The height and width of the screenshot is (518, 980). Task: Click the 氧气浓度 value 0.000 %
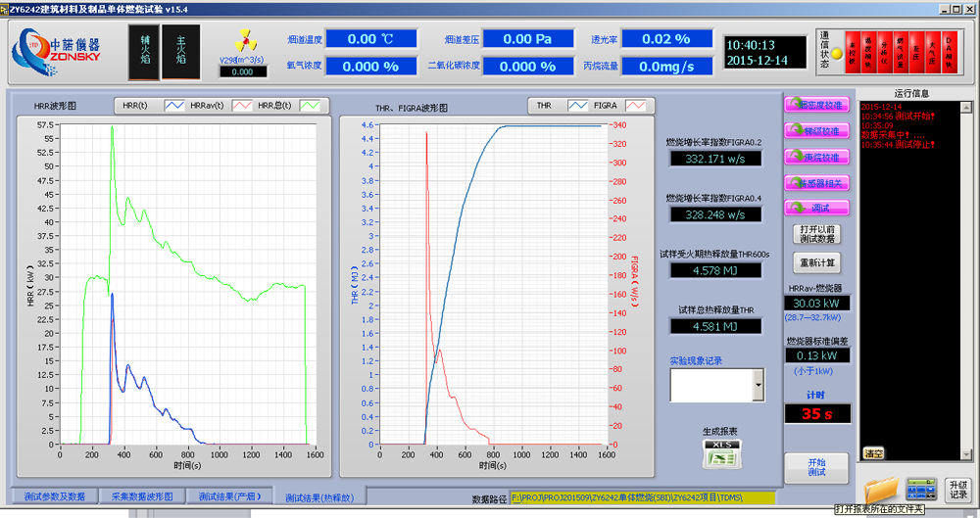pyautogui.click(x=370, y=67)
